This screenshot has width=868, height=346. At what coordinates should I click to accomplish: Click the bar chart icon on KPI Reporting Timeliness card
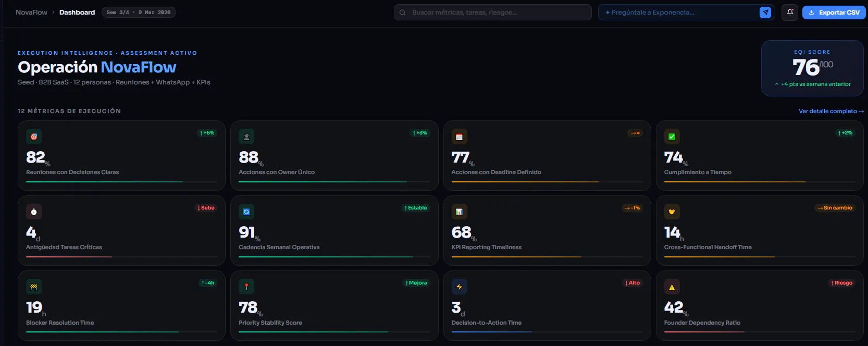tap(459, 212)
